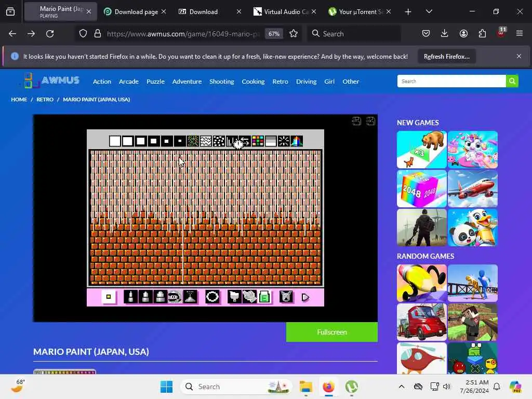Screen dimensions: 532x399
Task: Choose the wavy white pattern erase effect
Action: 206,141
